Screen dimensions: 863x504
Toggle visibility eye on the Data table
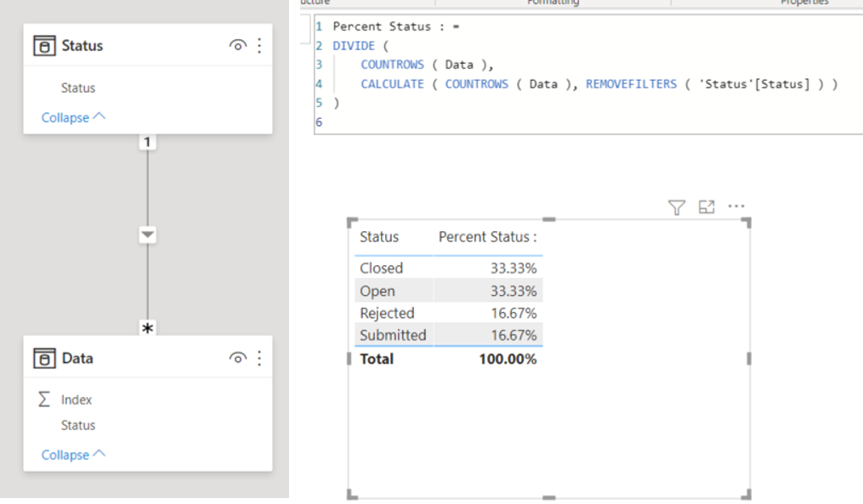[x=237, y=358]
